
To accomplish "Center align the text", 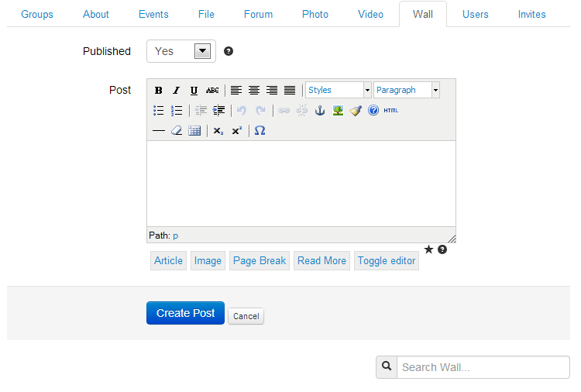I will point(254,90).
